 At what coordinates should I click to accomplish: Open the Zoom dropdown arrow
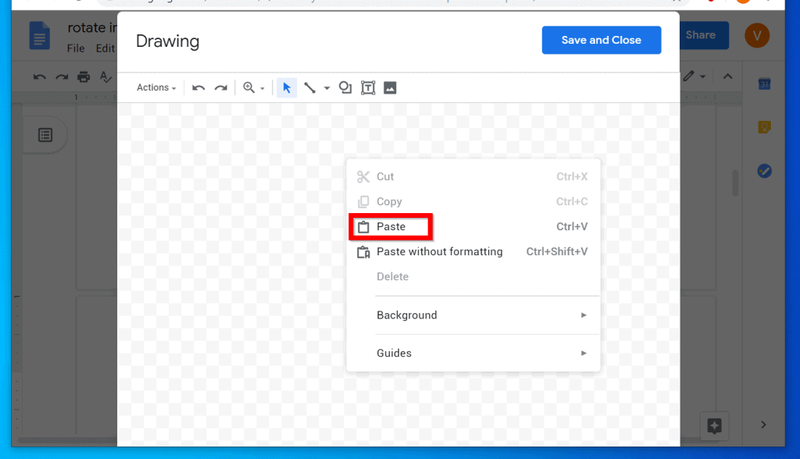click(x=262, y=88)
